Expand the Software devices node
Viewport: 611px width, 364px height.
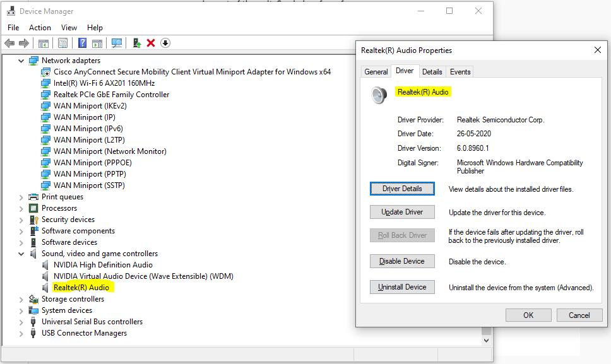pos(21,242)
